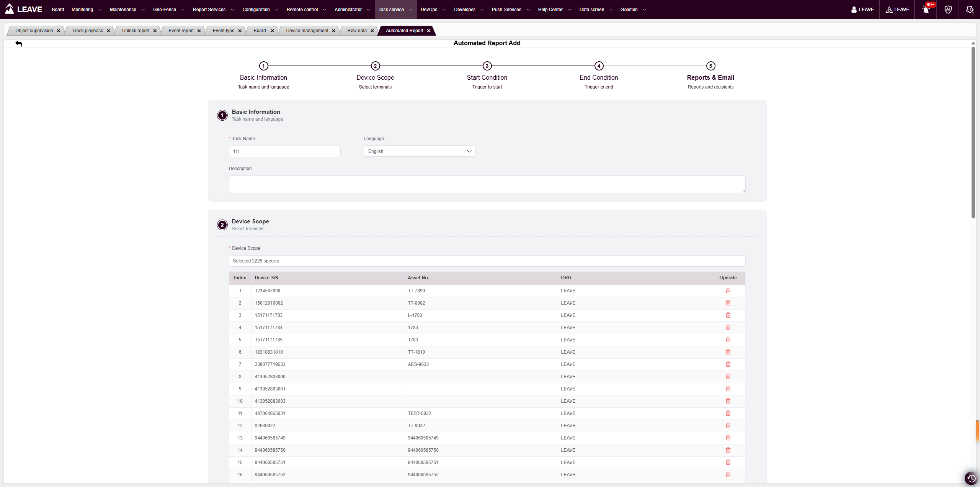Click the LEAVE user account button
980x487 pixels.
coord(862,10)
